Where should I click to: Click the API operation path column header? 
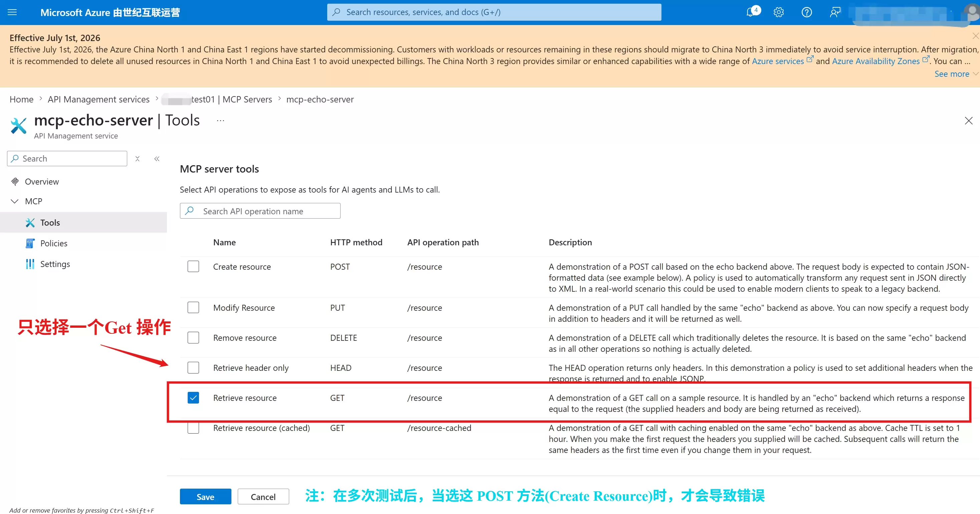(443, 242)
